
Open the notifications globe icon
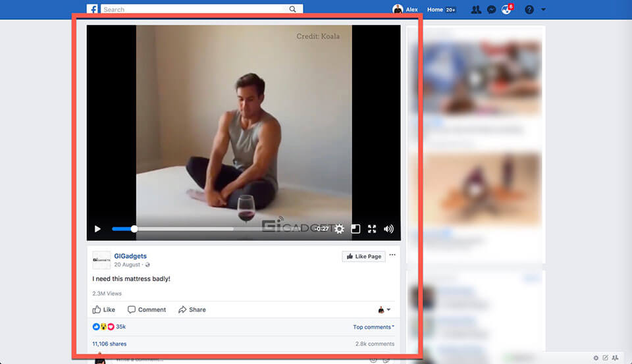[507, 9]
